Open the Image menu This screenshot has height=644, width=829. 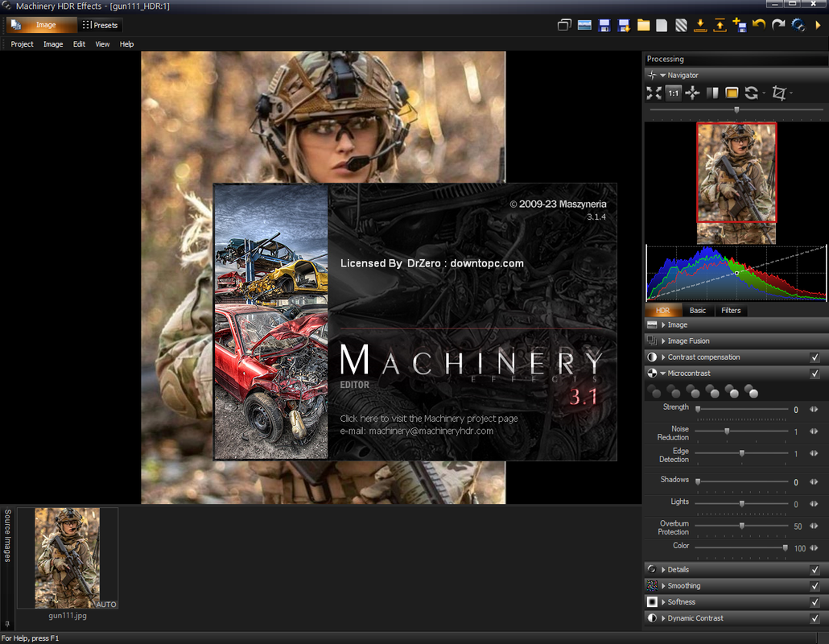[53, 44]
